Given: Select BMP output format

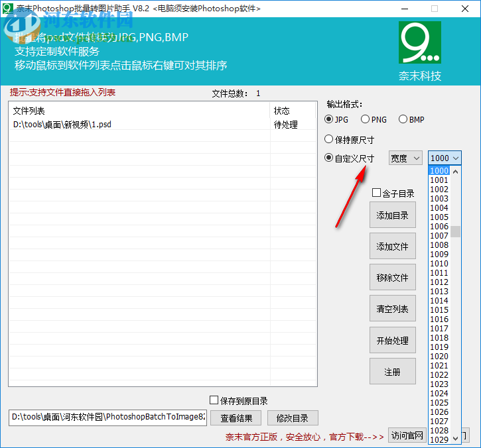Looking at the screenshot, I should (x=411, y=119).
